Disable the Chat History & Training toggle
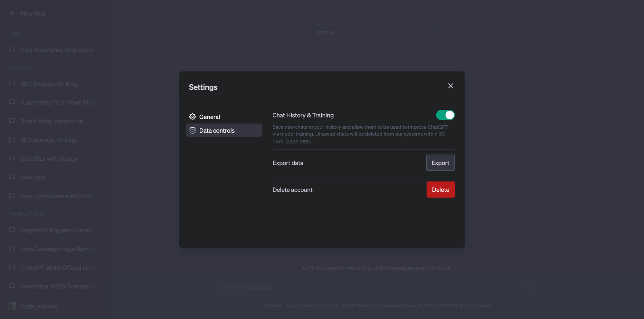644x319 pixels. [445, 115]
